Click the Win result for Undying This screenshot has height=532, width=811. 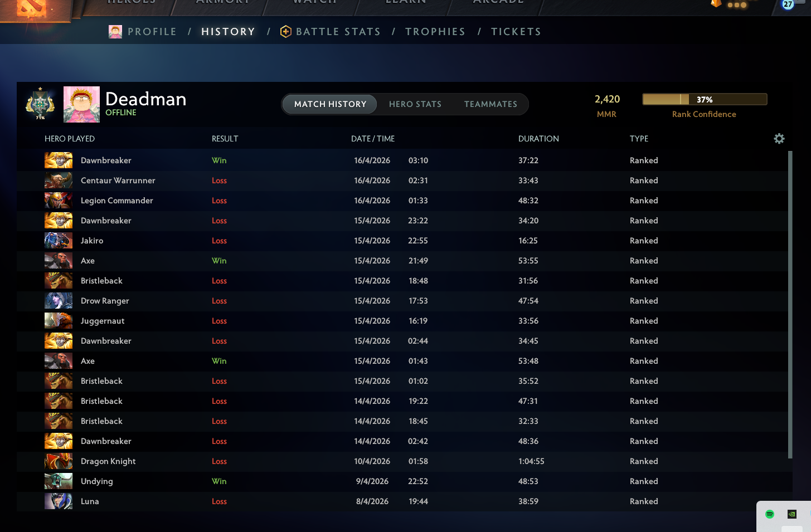click(219, 481)
